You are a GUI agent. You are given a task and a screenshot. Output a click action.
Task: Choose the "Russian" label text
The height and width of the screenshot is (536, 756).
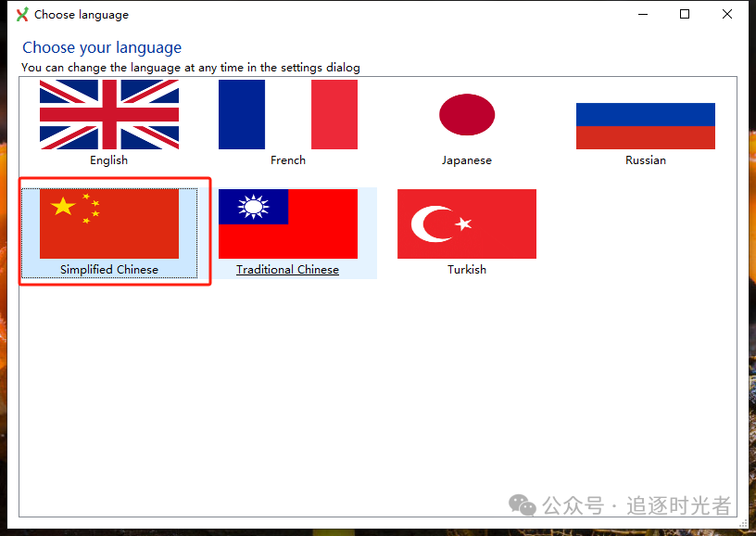(x=645, y=160)
